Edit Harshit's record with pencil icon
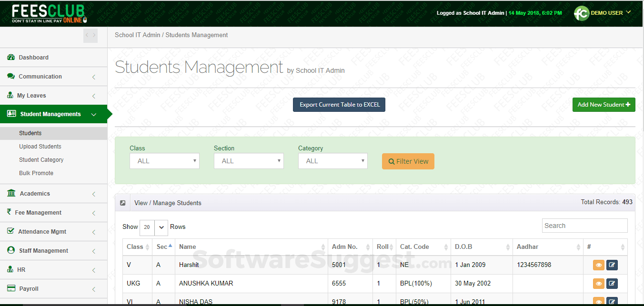The height and width of the screenshot is (306, 644). tap(612, 265)
